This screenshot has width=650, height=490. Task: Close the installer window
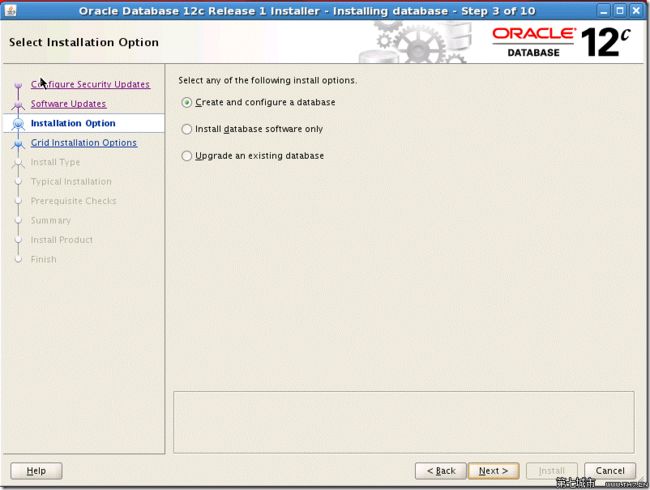click(x=636, y=10)
